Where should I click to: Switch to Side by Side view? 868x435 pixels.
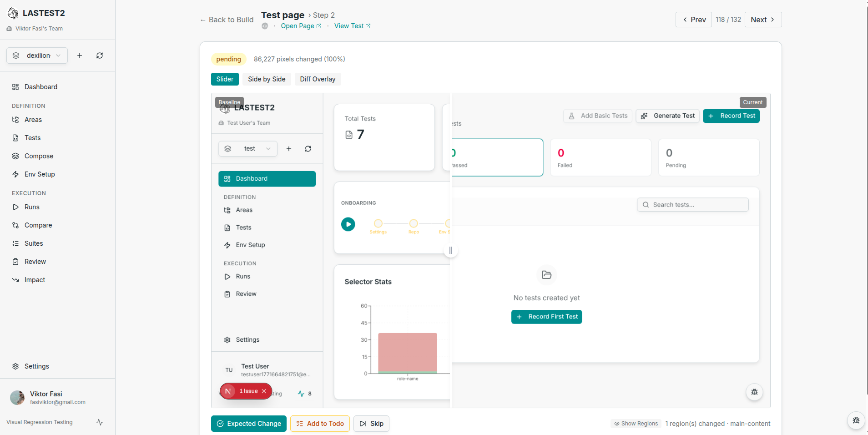tap(267, 79)
